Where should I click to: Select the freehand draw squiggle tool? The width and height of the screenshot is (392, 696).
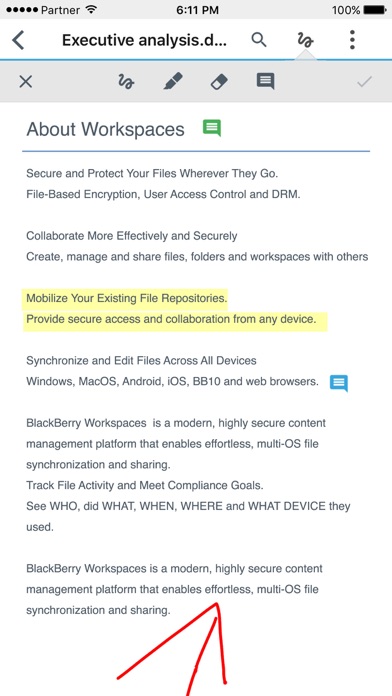[x=126, y=82]
